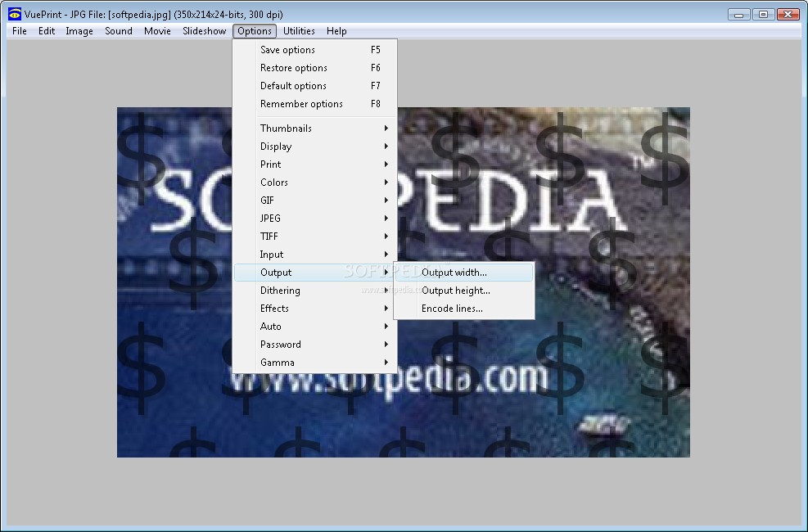Image resolution: width=808 pixels, height=532 pixels.
Task: Select Output width... in submenu
Action: 464,273
